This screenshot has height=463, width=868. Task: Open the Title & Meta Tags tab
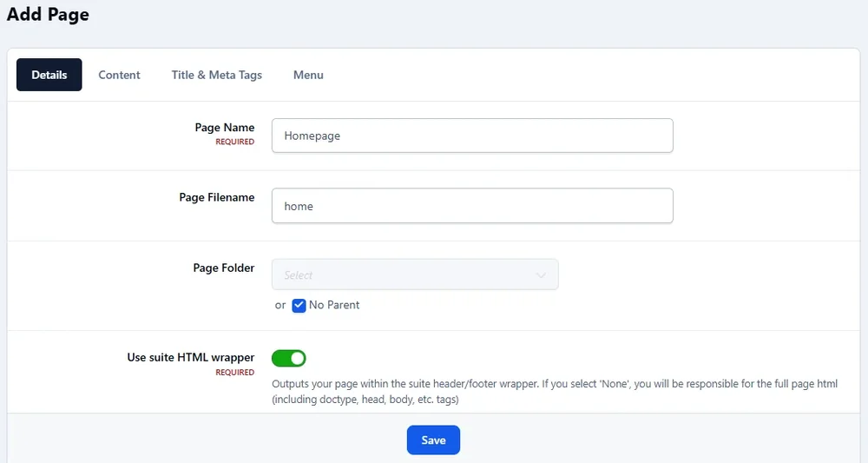pos(216,75)
